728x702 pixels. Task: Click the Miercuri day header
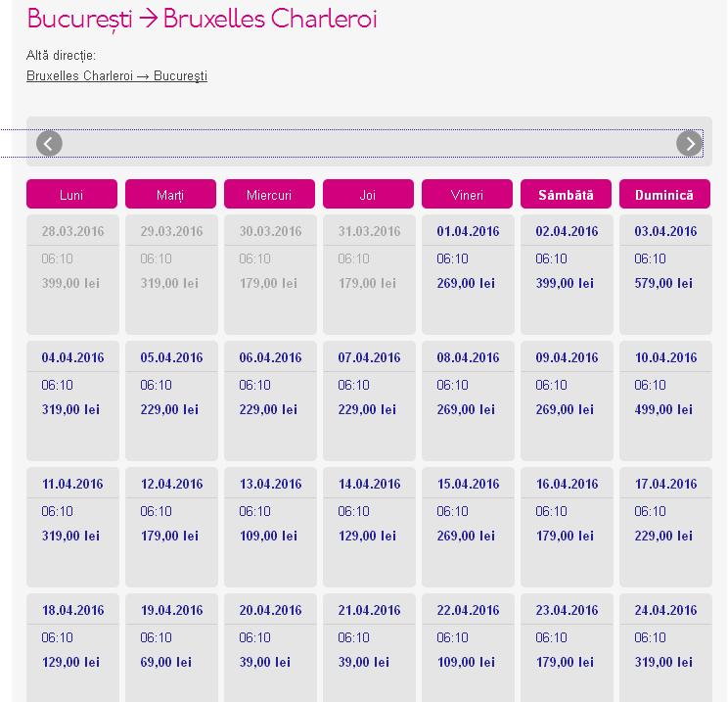point(269,194)
